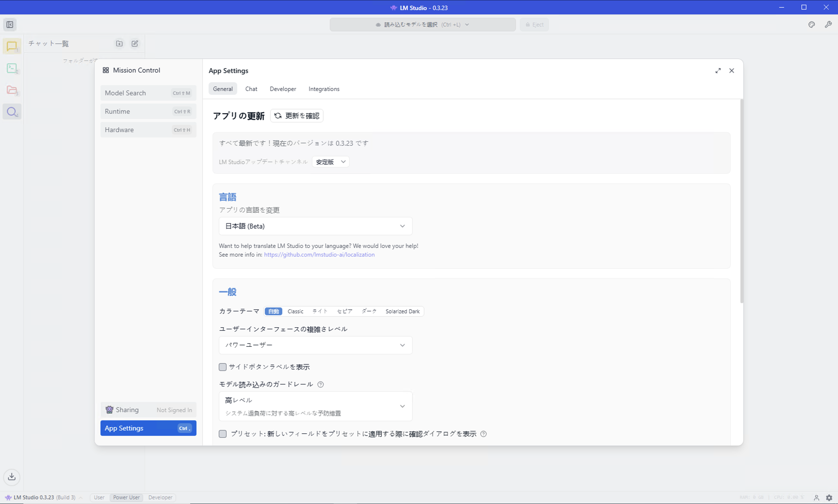The height and width of the screenshot is (504, 838).
Task: Click the 更新を確認 check updates button
Action: coord(297,116)
